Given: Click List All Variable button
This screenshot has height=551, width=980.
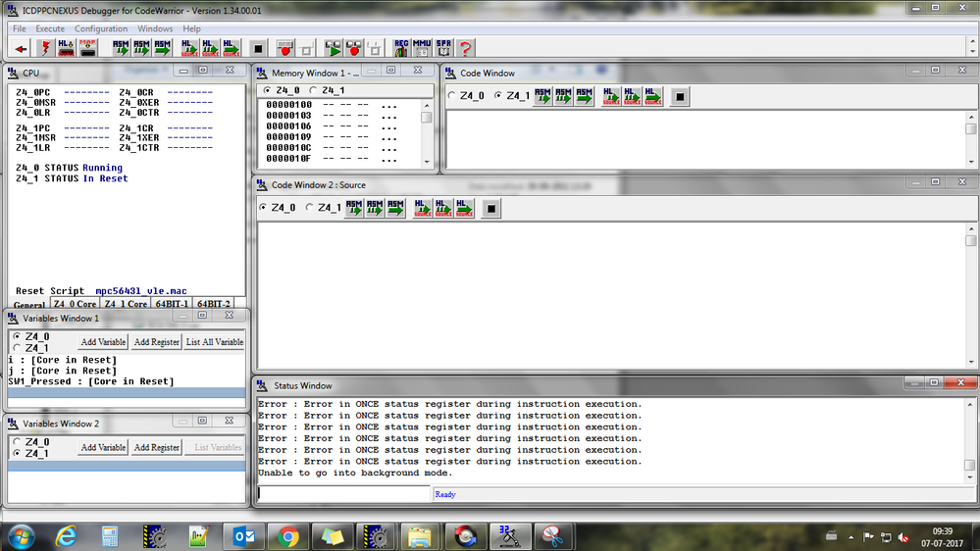Looking at the screenshot, I should coord(215,342).
